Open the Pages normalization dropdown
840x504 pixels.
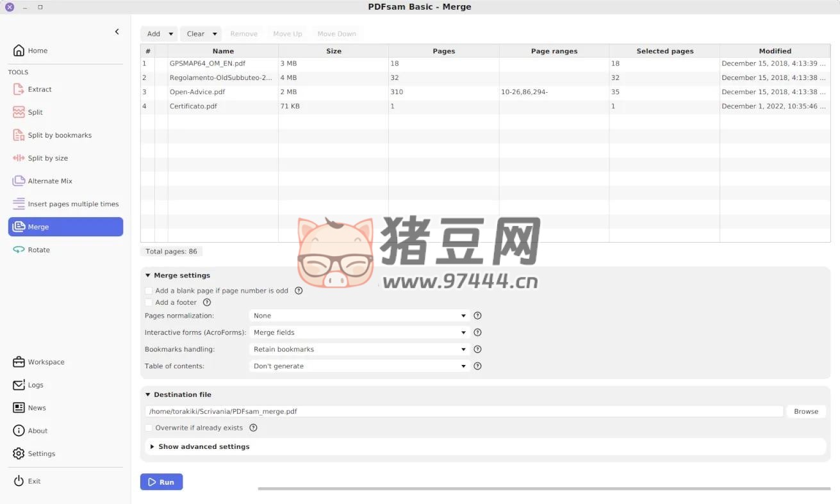[359, 316]
